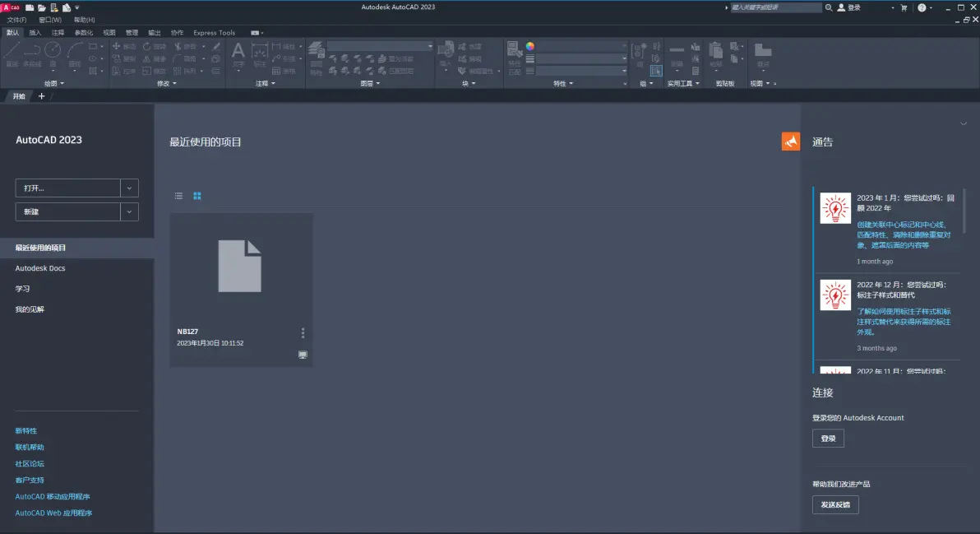
Task: Open the object color wheel selector
Action: [530, 46]
